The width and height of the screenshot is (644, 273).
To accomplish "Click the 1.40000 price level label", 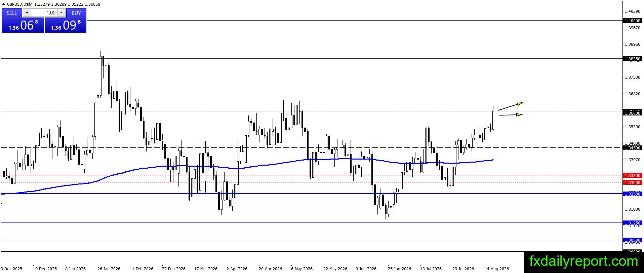I will (632, 21).
